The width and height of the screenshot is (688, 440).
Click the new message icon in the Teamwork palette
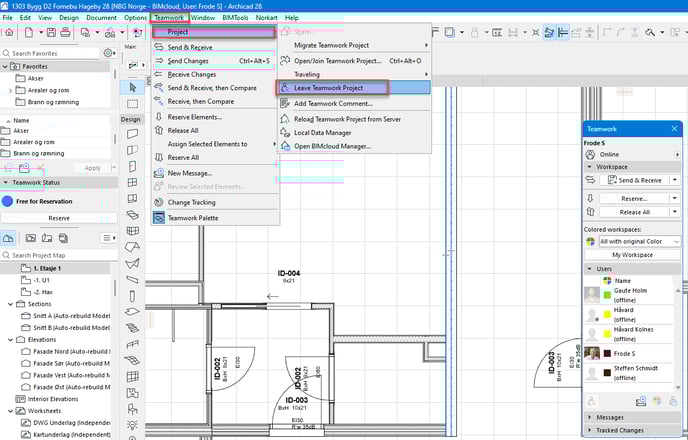[x=641, y=401]
